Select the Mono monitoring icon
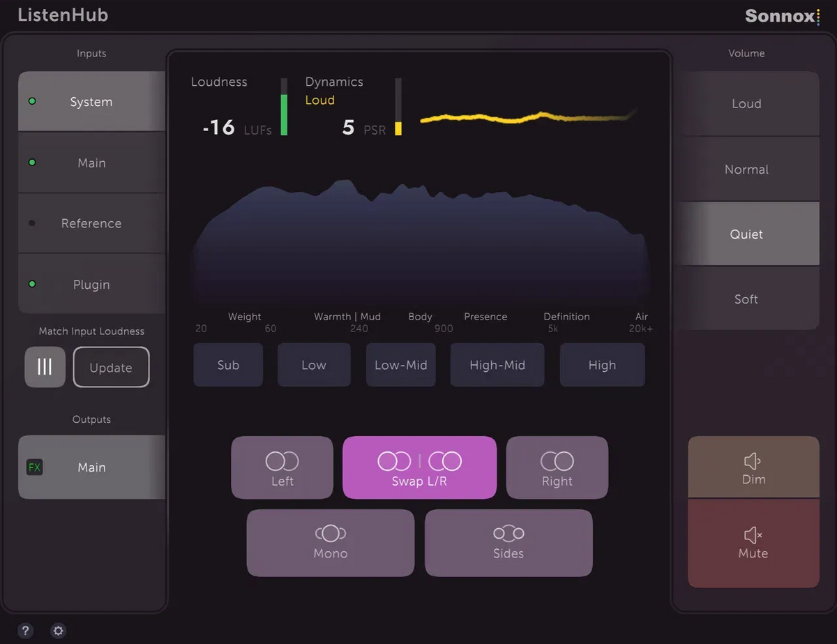 [330, 533]
